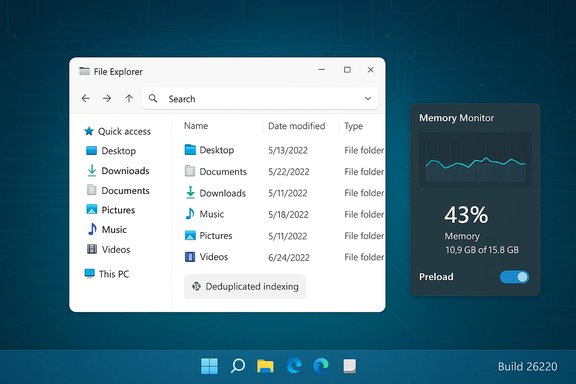This screenshot has height=384, width=576.
Task: Select Pictures in the navigation pane
Action: pos(118,210)
